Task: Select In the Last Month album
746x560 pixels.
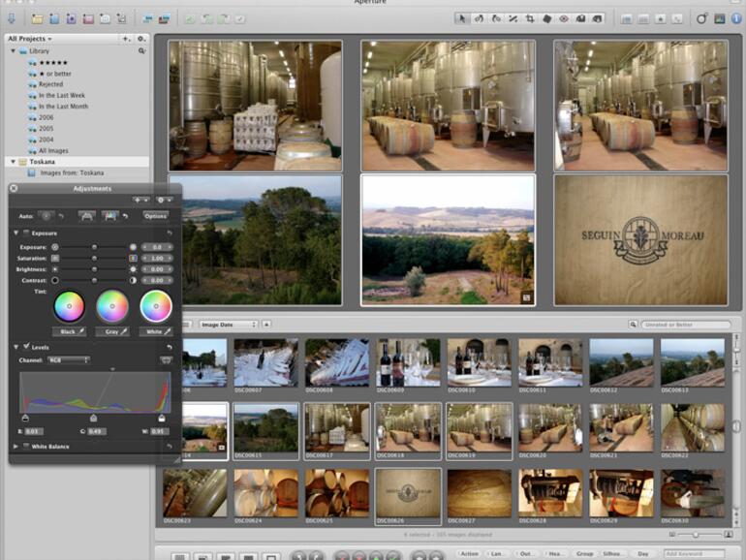Action: [63, 107]
